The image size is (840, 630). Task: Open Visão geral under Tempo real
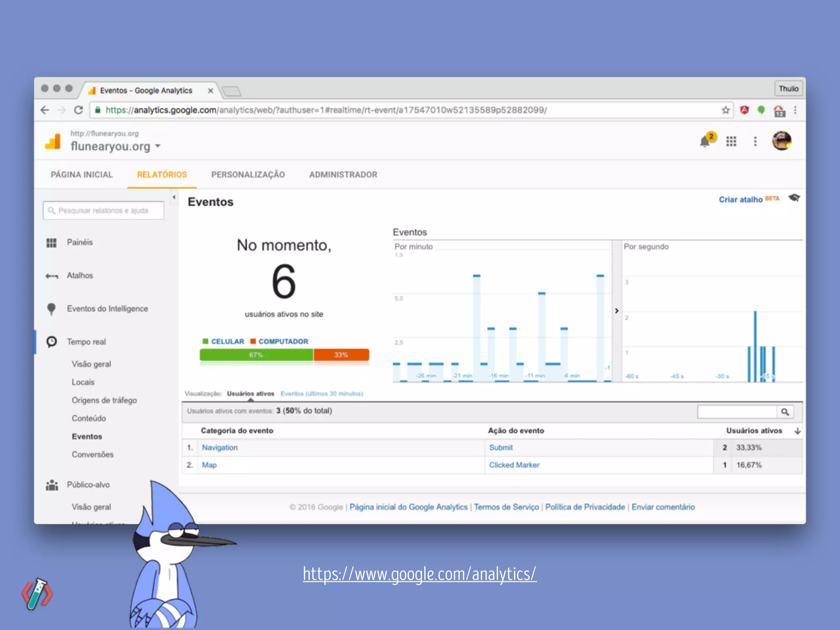[x=91, y=364]
